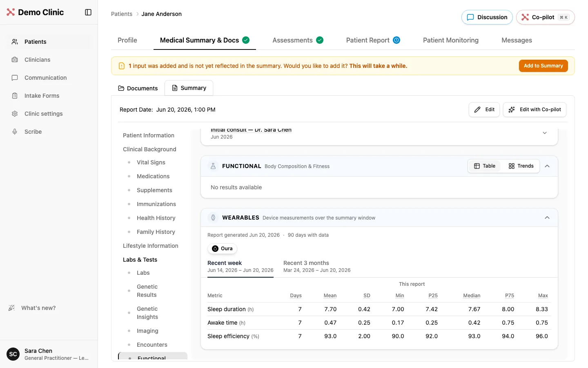Jump to Lifestyle Information section

pos(151,246)
